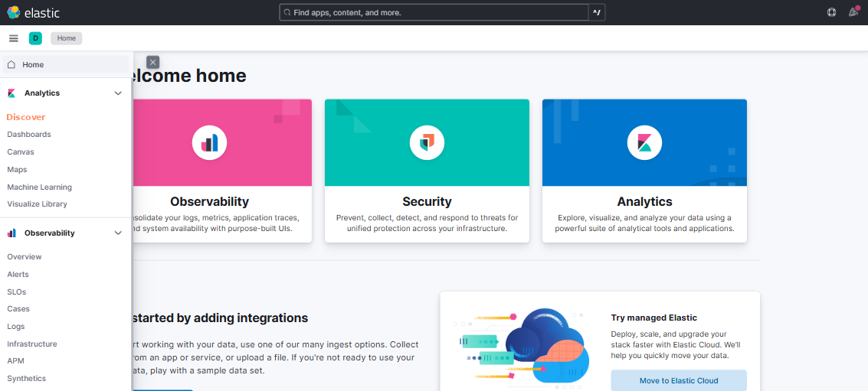
Task: Toggle the hamburger navigation menu
Action: [x=14, y=38]
